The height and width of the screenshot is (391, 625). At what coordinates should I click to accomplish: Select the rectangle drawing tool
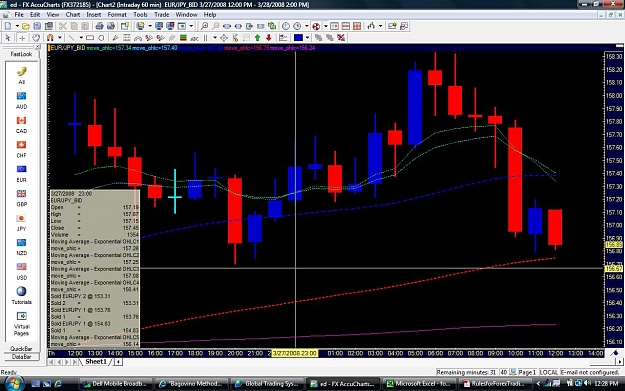90,38
